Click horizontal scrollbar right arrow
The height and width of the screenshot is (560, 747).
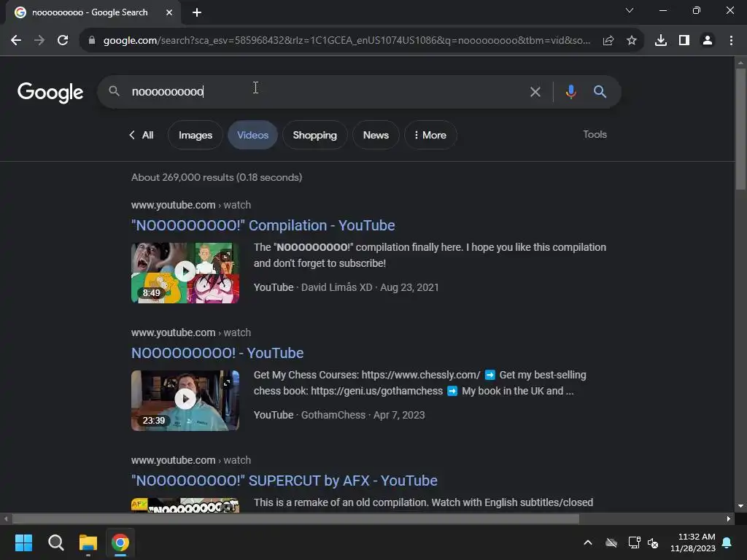coord(729,518)
